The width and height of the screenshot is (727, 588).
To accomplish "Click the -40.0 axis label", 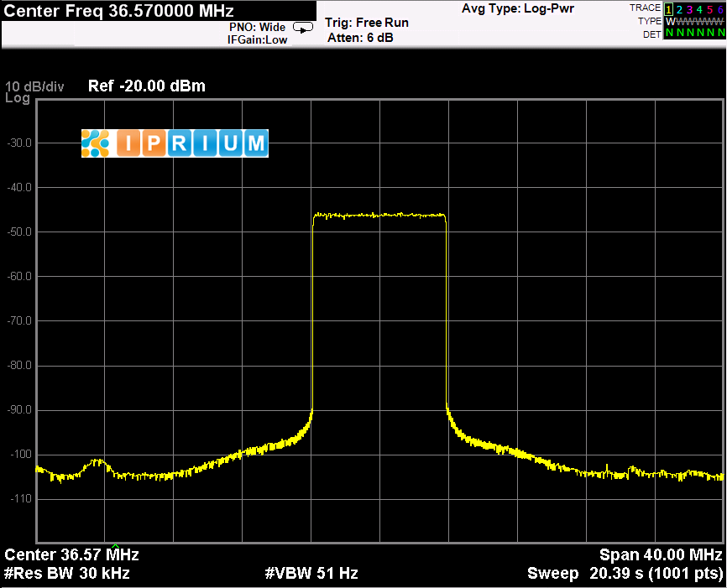I will pyautogui.click(x=19, y=187).
